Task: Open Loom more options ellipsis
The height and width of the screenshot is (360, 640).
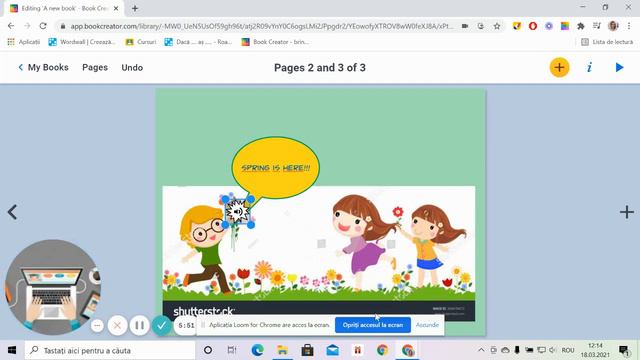Action: point(97,325)
